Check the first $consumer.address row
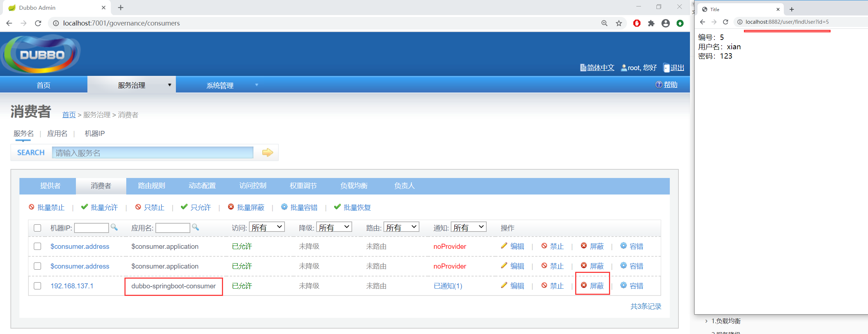The image size is (868, 334). coord(37,246)
